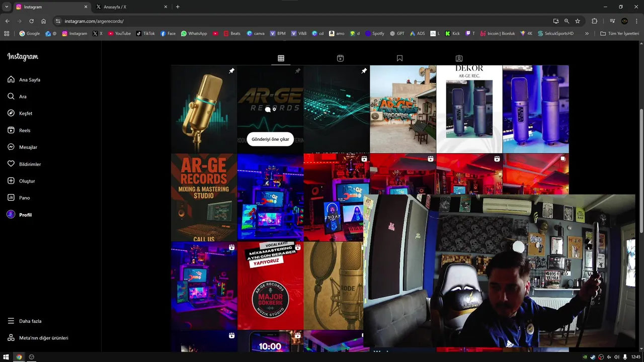Open Meta'nın diğer ürünleri
The height and width of the screenshot is (362, 644).
click(x=38, y=338)
